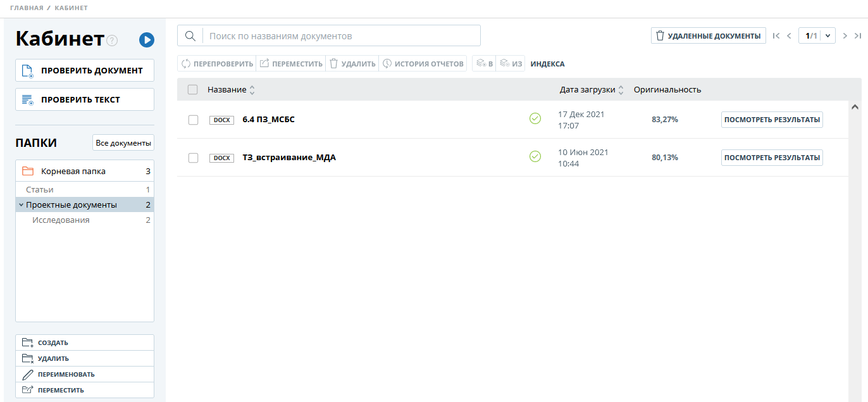Screen dimensions: 868x402
Task: Tick the checkbox for 6.4 ПЗ_МСБС
Action: [x=194, y=120]
